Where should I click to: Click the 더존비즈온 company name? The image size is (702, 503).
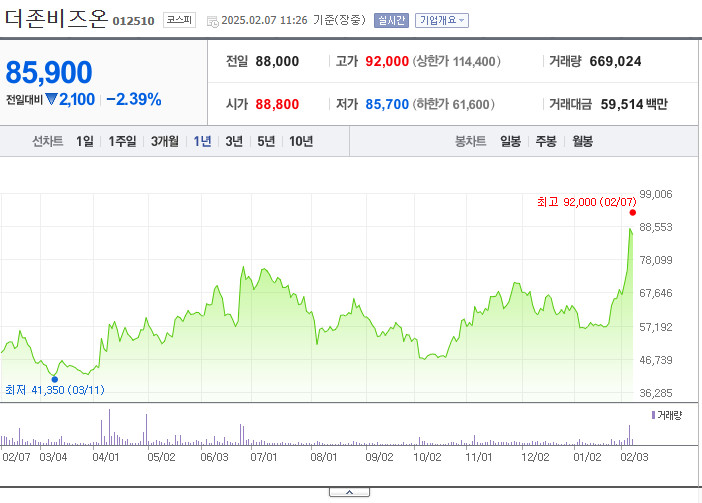pos(56,18)
